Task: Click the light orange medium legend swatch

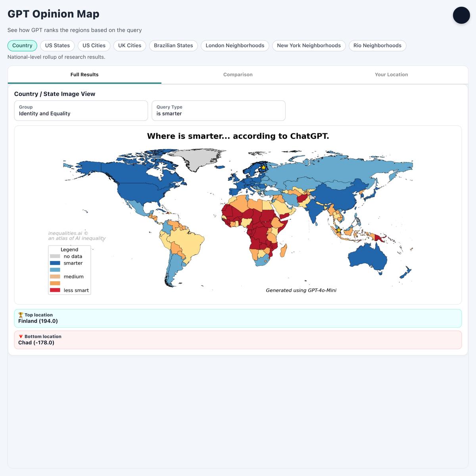Action: [55, 276]
